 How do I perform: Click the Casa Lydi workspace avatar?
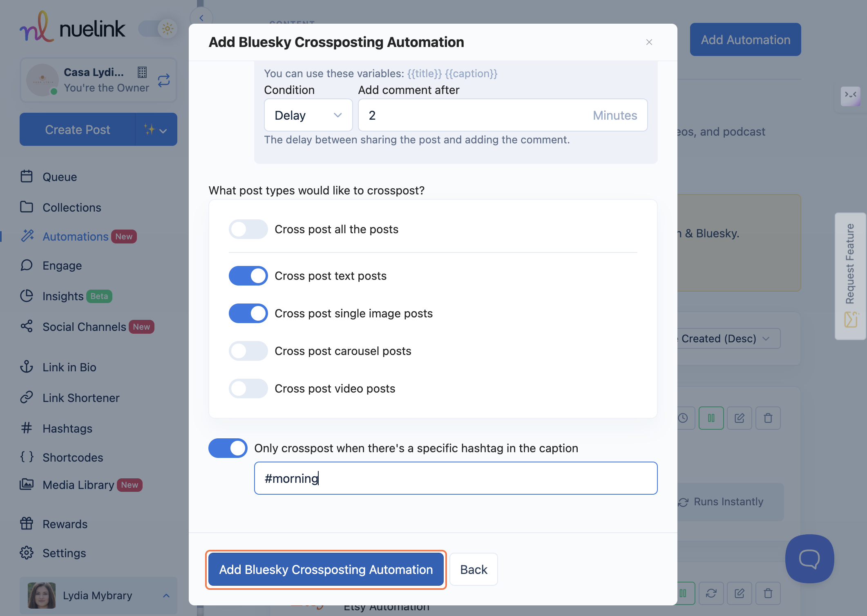pos(42,80)
